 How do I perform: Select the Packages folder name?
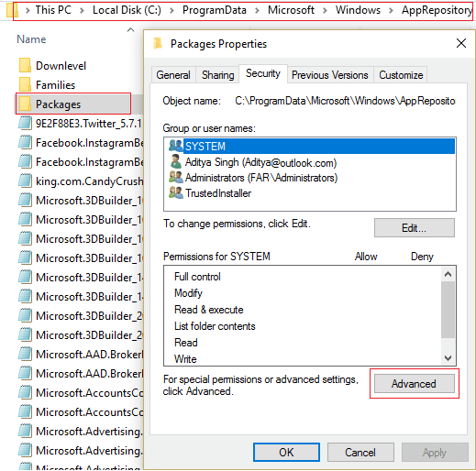pyautogui.click(x=58, y=104)
